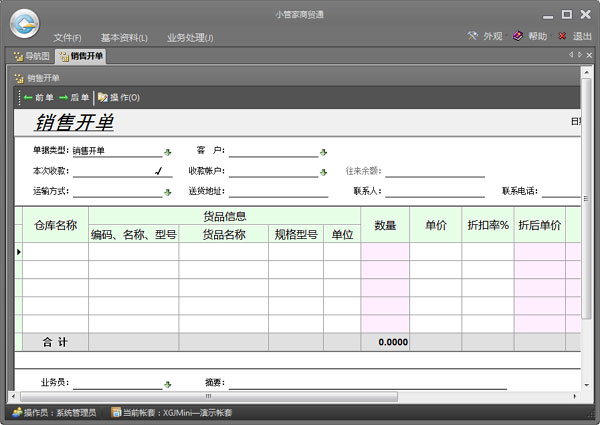Open the 客户 picker arrow

[323, 152]
